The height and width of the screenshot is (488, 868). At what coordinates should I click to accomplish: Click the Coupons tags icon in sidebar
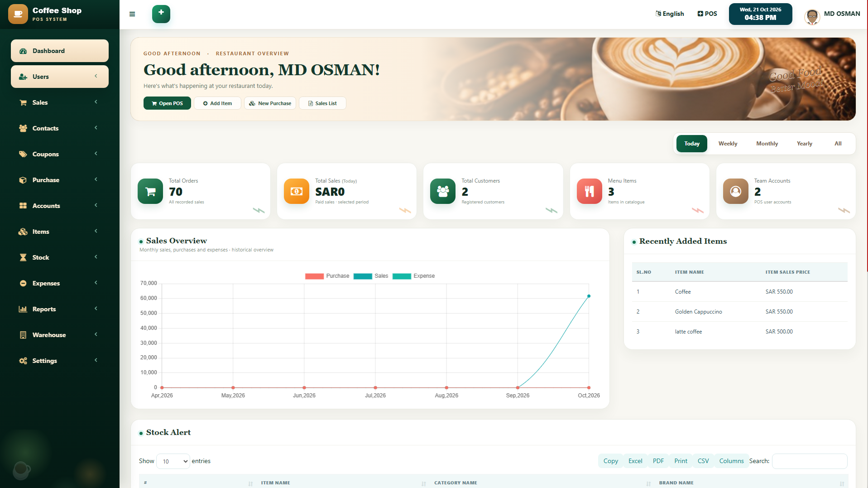pos(23,154)
